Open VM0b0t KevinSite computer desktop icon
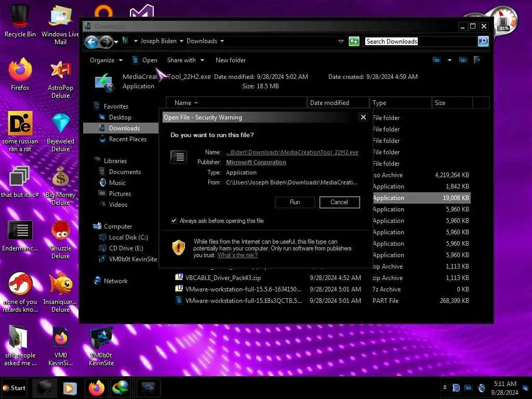 [101, 346]
